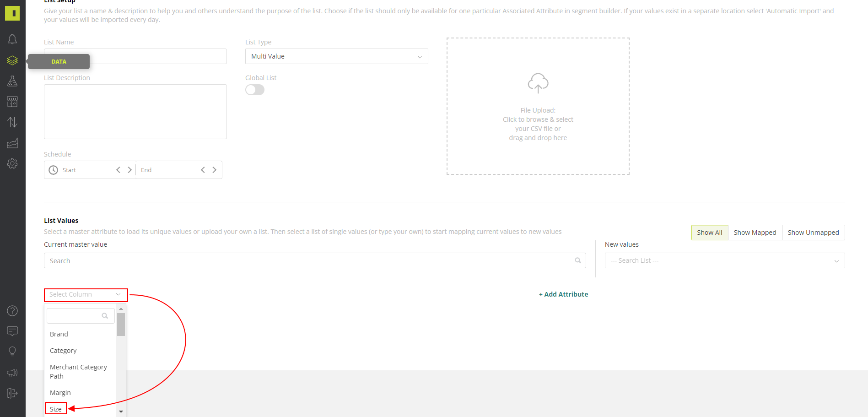This screenshot has height=417, width=868.
Task: Open the up-down arrows icon in sidebar
Action: click(12, 122)
